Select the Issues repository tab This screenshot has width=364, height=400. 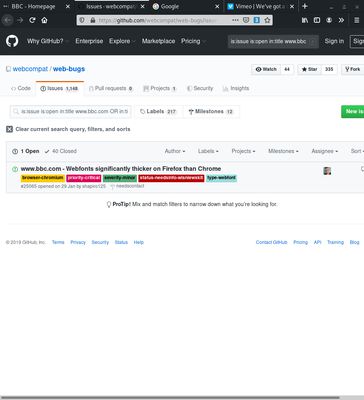pyautogui.click(x=59, y=88)
